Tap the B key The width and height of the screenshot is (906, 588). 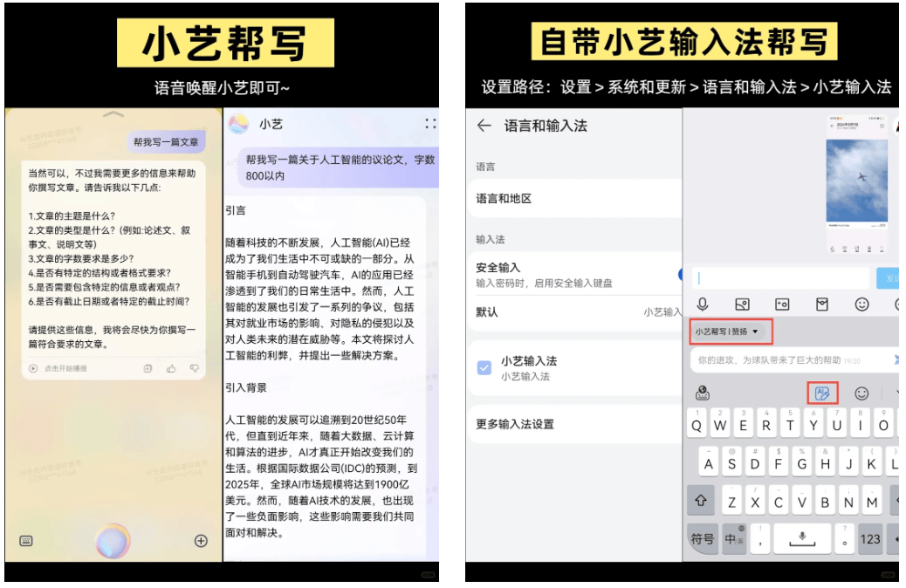[825, 501]
